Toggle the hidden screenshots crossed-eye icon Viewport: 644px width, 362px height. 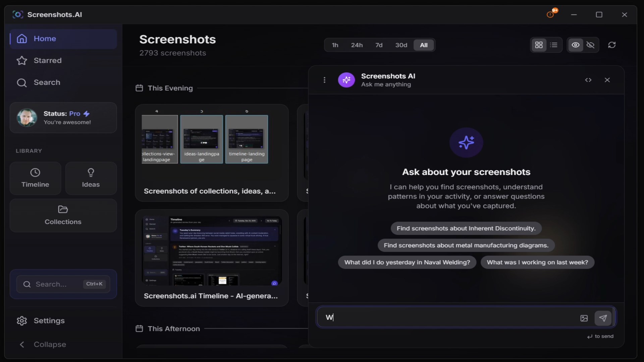tap(591, 45)
